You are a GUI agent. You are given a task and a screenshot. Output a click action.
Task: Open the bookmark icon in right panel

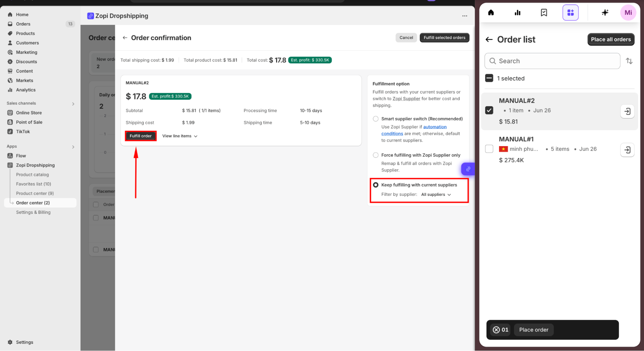click(x=544, y=13)
